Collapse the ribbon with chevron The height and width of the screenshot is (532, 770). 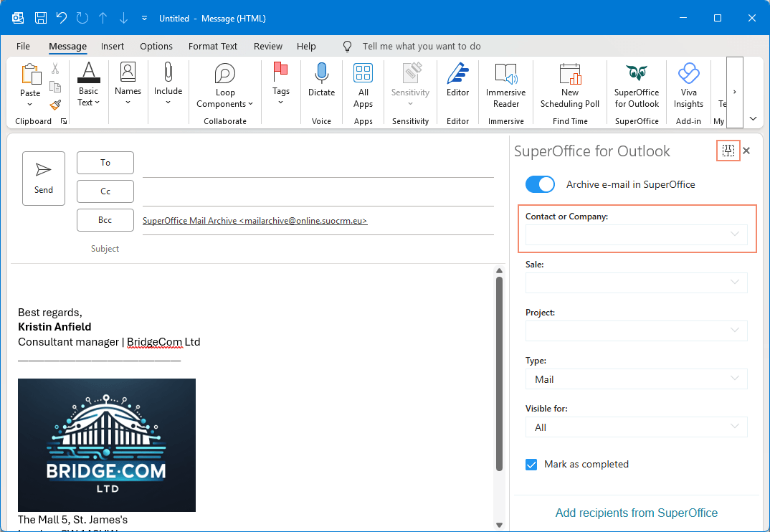coord(754,118)
